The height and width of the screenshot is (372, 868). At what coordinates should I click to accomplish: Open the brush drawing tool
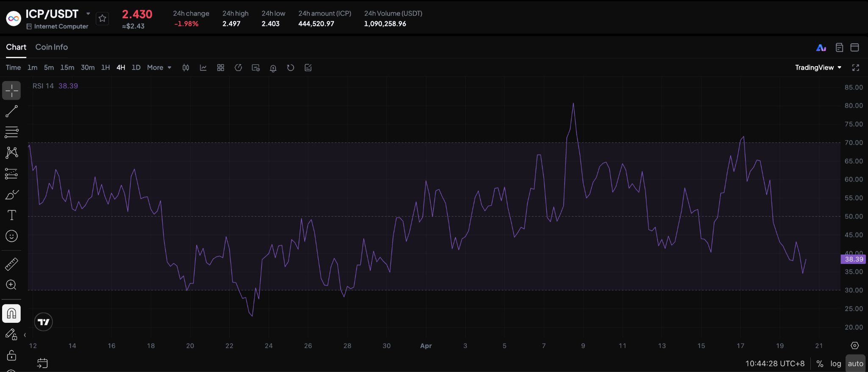[11, 195]
